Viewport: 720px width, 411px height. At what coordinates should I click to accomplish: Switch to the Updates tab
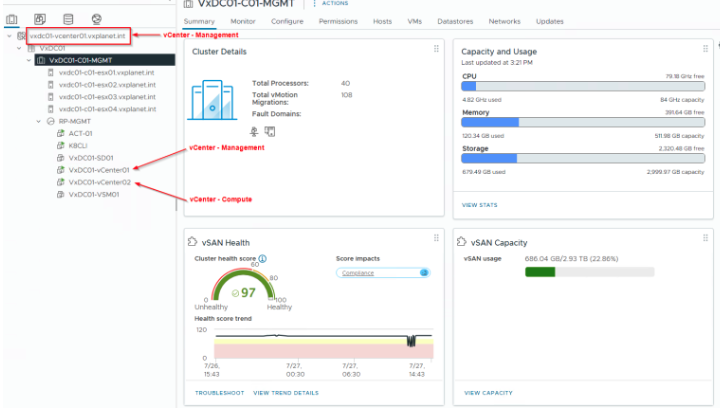click(x=550, y=22)
